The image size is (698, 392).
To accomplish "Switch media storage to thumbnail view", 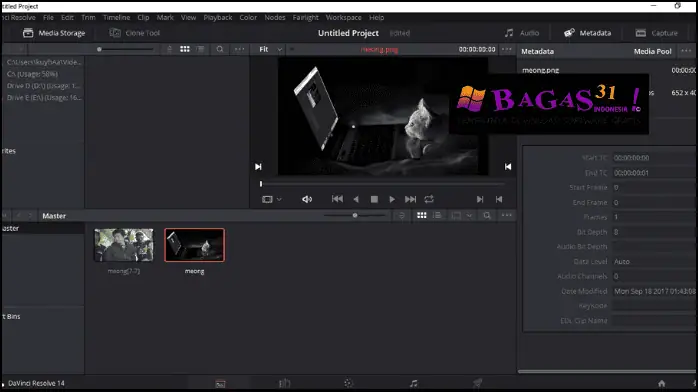I will coord(185,49).
